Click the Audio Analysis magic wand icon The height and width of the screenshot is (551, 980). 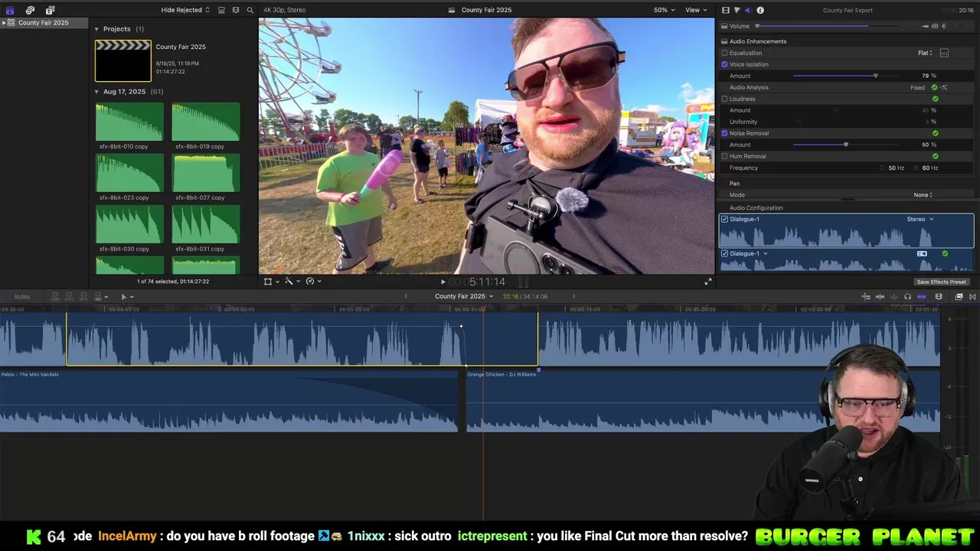(944, 87)
